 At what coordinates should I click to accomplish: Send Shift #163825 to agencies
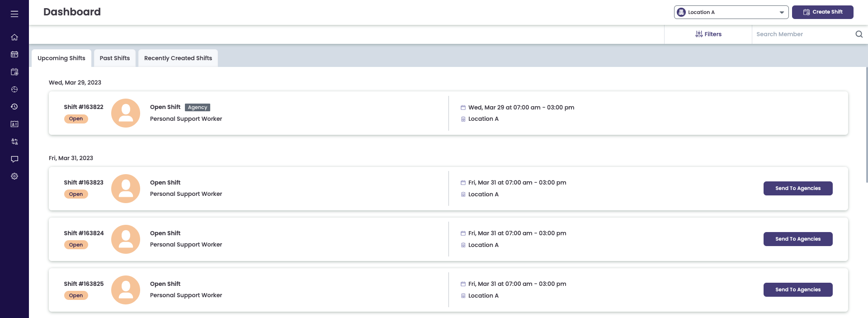click(x=798, y=290)
